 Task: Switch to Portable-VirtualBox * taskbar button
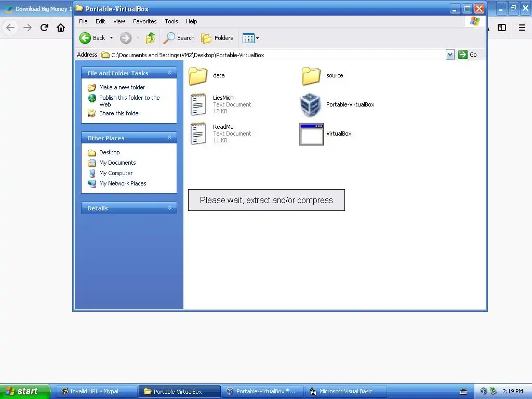[x=263, y=392]
